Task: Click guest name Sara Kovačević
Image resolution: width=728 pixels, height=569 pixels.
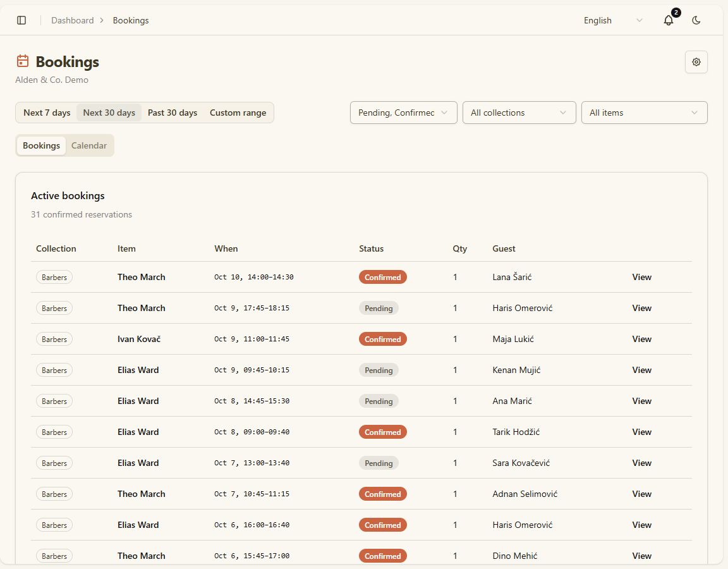Action: 521,463
